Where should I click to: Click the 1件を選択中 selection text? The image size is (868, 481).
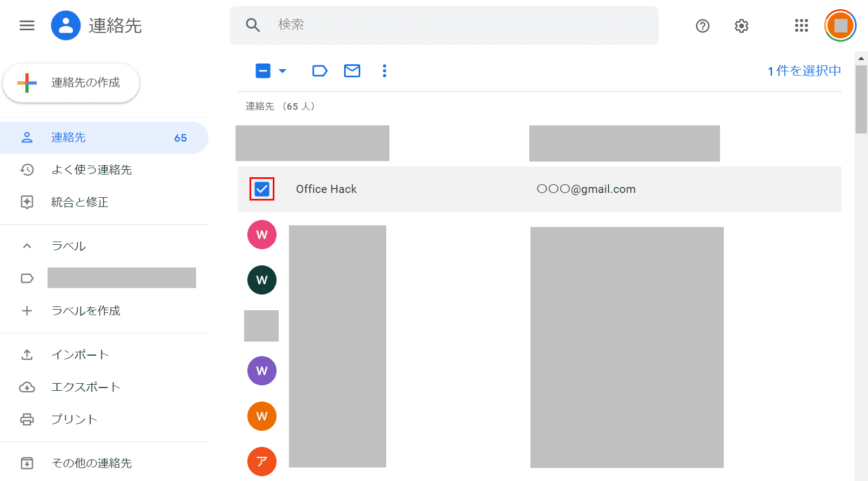coord(804,71)
